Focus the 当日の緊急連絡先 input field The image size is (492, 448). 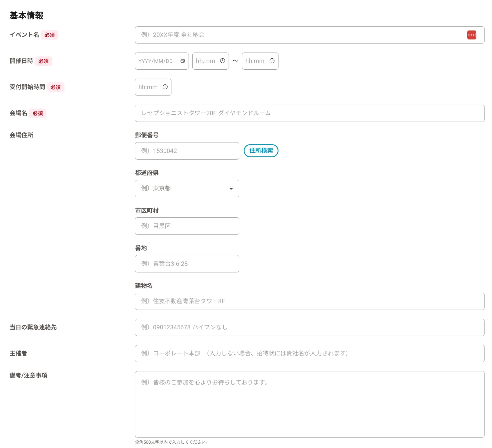(x=310, y=327)
